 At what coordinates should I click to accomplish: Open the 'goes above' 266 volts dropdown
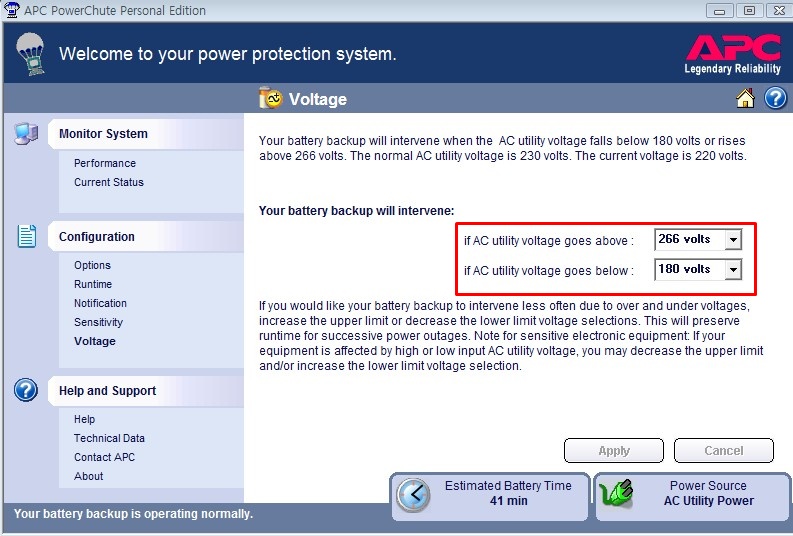[x=733, y=240]
